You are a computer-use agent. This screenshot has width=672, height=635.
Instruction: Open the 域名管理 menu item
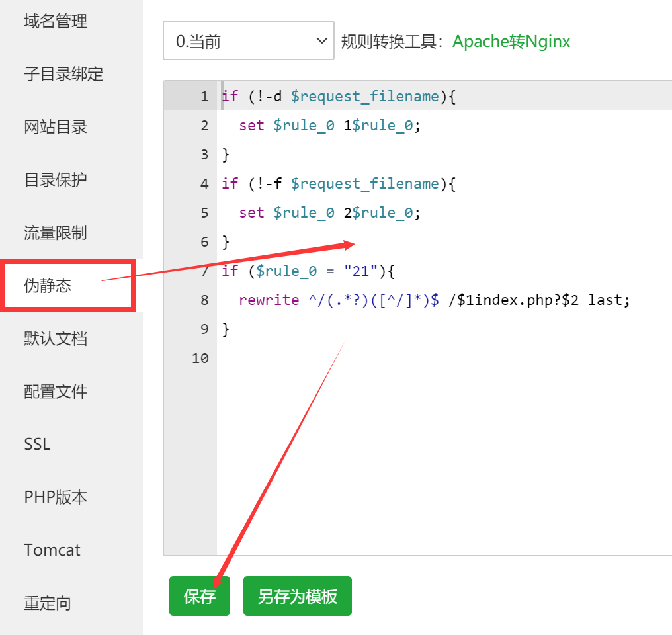coord(56,22)
